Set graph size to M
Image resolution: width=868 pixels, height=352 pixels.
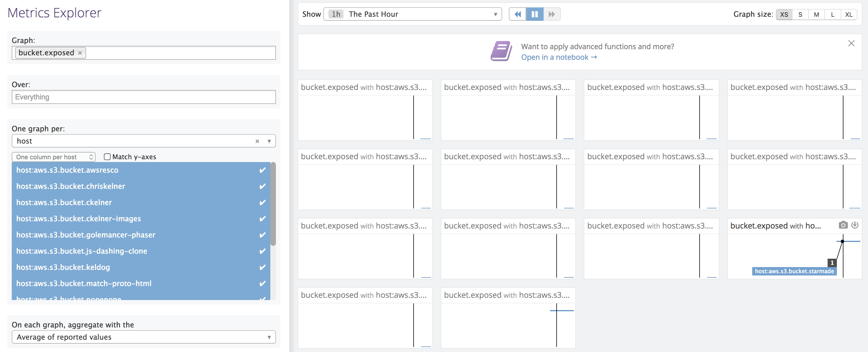click(816, 15)
